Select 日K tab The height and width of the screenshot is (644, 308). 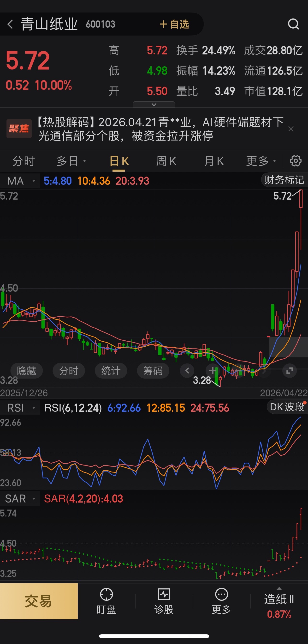[x=119, y=161]
